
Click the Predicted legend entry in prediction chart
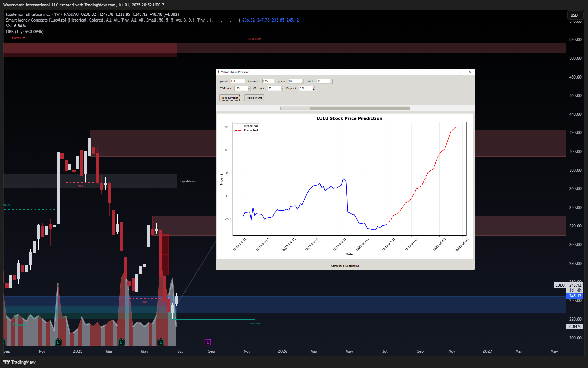tap(246, 130)
